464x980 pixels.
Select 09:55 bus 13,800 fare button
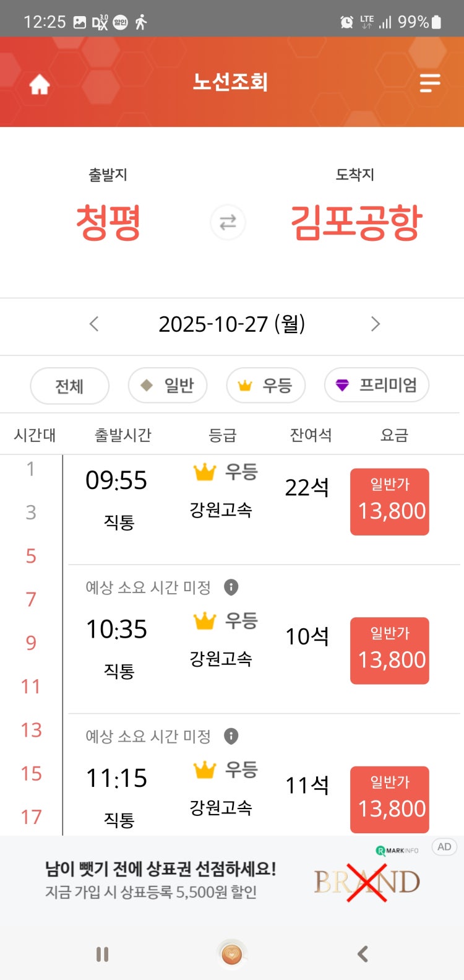click(390, 502)
